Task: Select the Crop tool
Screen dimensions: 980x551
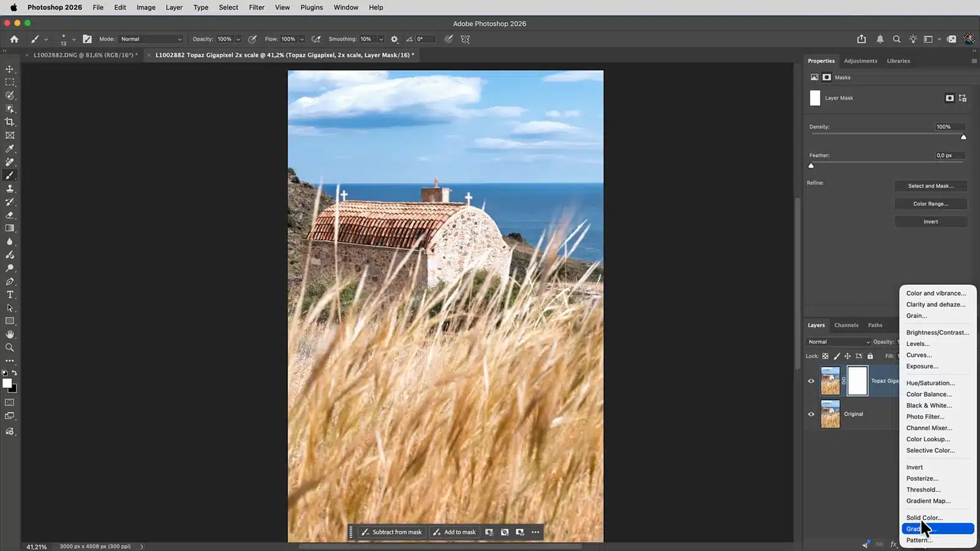Action: pyautogui.click(x=10, y=122)
